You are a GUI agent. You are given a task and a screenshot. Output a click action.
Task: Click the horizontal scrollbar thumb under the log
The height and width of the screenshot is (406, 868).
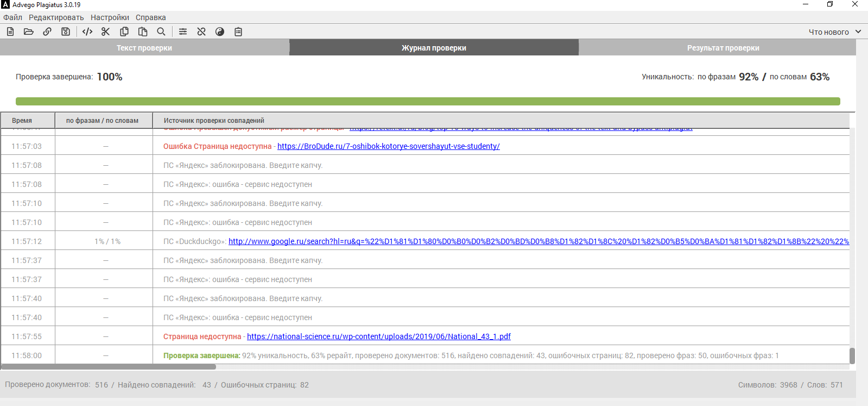point(109,367)
